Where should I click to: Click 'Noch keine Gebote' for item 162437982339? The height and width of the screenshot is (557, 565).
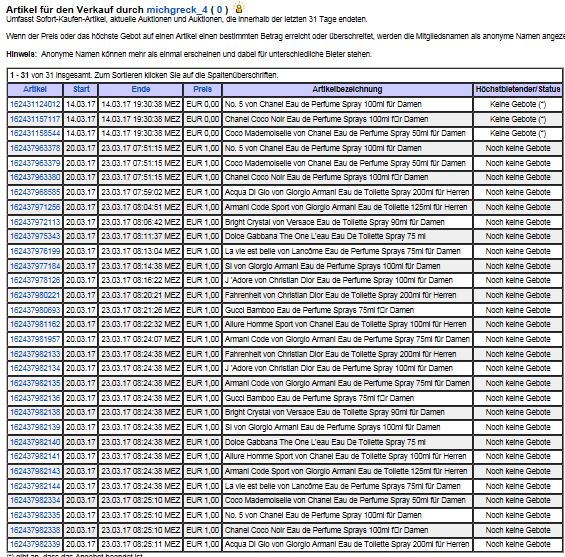[x=518, y=544]
